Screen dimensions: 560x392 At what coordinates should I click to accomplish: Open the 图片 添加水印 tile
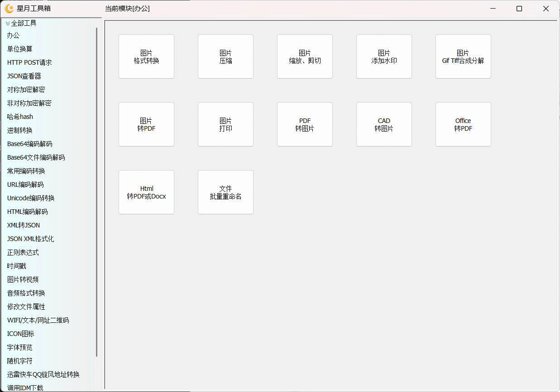[384, 57]
